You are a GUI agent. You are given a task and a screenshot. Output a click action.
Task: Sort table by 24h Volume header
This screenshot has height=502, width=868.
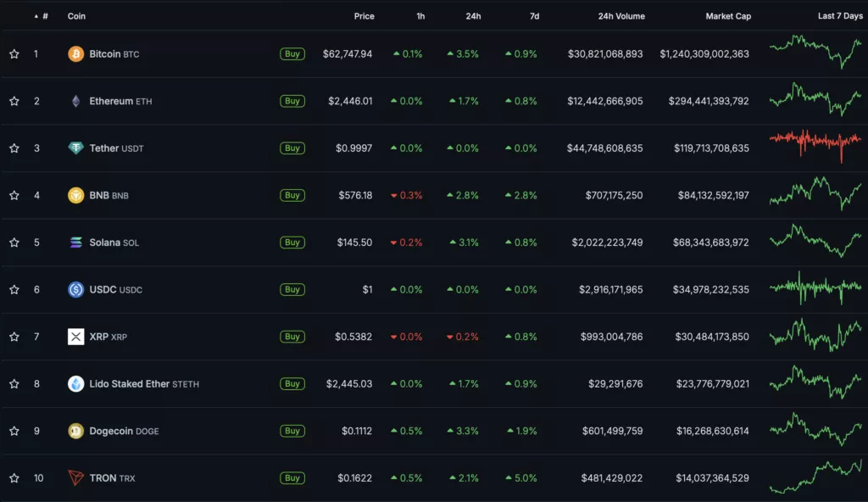tap(620, 16)
